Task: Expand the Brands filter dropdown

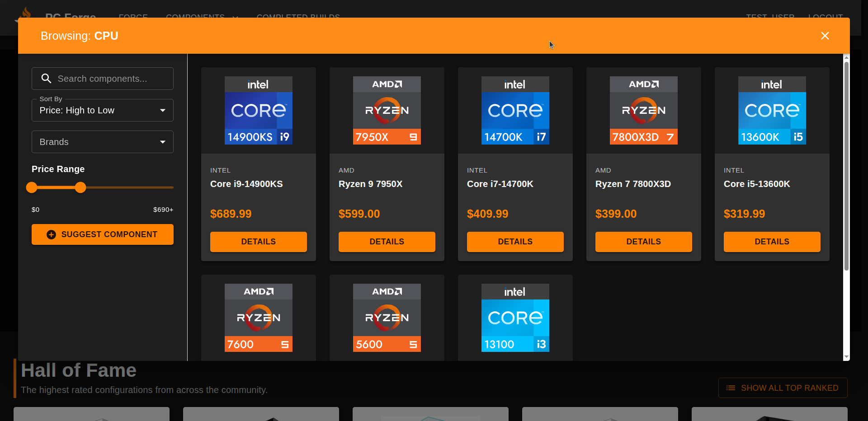Action: pos(103,142)
